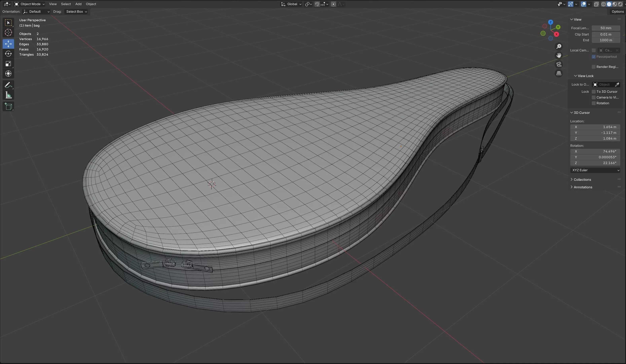The height and width of the screenshot is (364, 626).
Task: Open the XYZ Euler rotation mode dropdown
Action: pyautogui.click(x=595, y=170)
